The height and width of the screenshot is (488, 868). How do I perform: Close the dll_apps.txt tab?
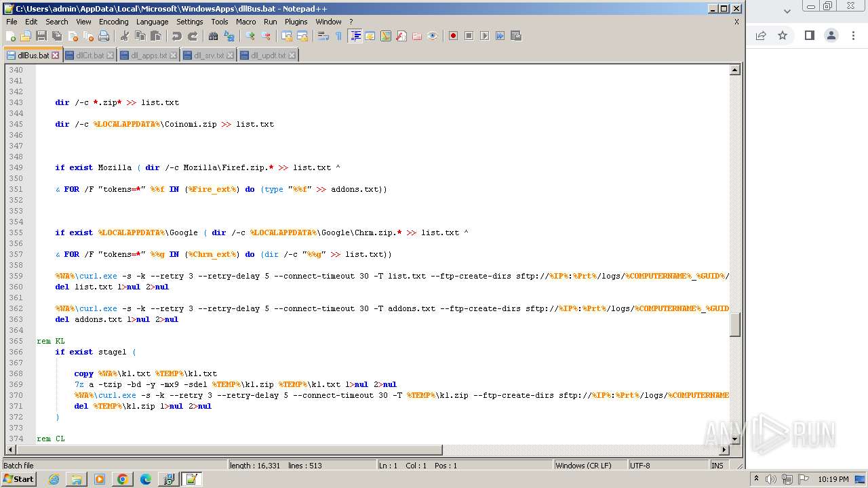[x=173, y=56]
